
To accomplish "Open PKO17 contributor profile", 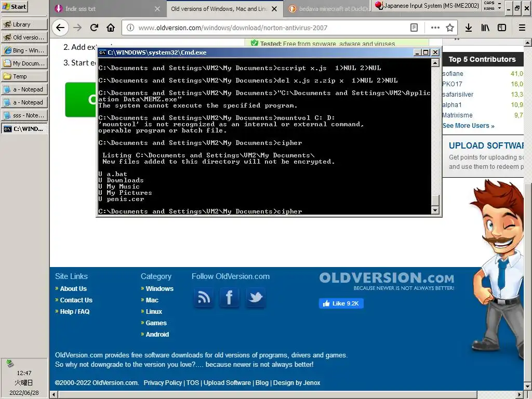I will (453, 84).
